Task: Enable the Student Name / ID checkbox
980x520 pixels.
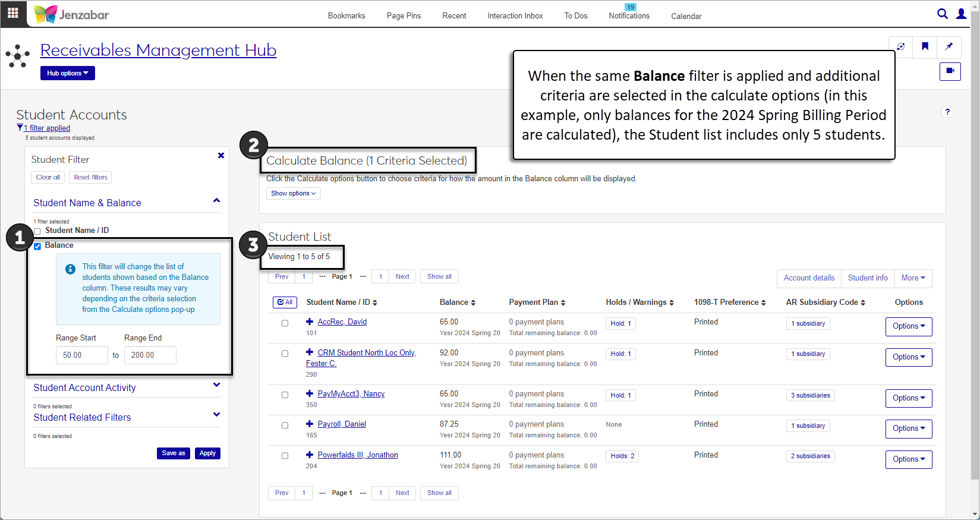Action: 37,231
